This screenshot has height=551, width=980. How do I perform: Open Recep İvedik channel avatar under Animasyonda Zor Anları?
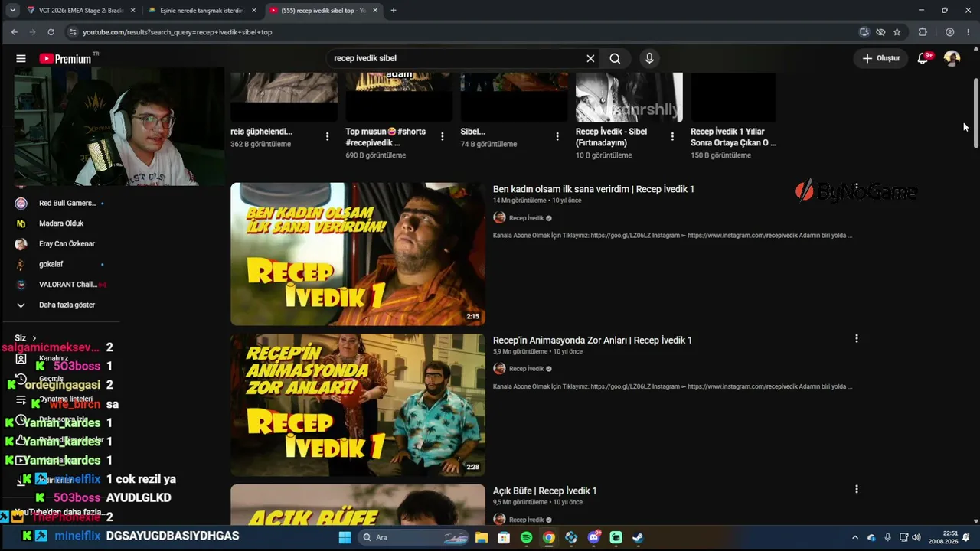[x=499, y=369]
